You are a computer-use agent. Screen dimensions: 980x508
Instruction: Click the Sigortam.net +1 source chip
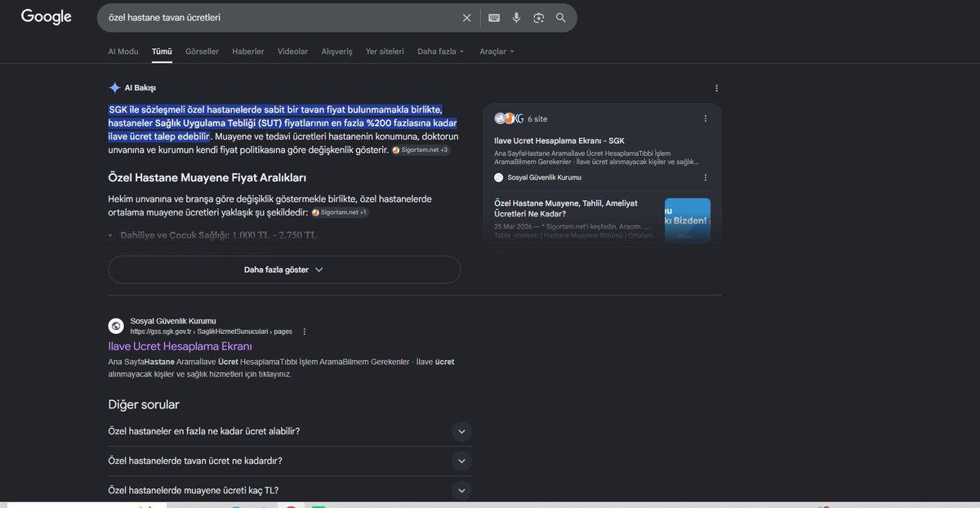click(340, 212)
